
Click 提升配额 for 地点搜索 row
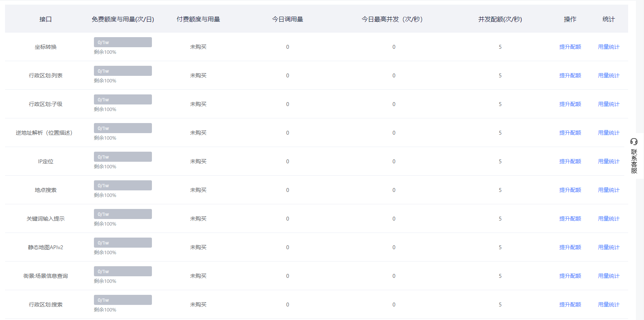[x=570, y=190]
